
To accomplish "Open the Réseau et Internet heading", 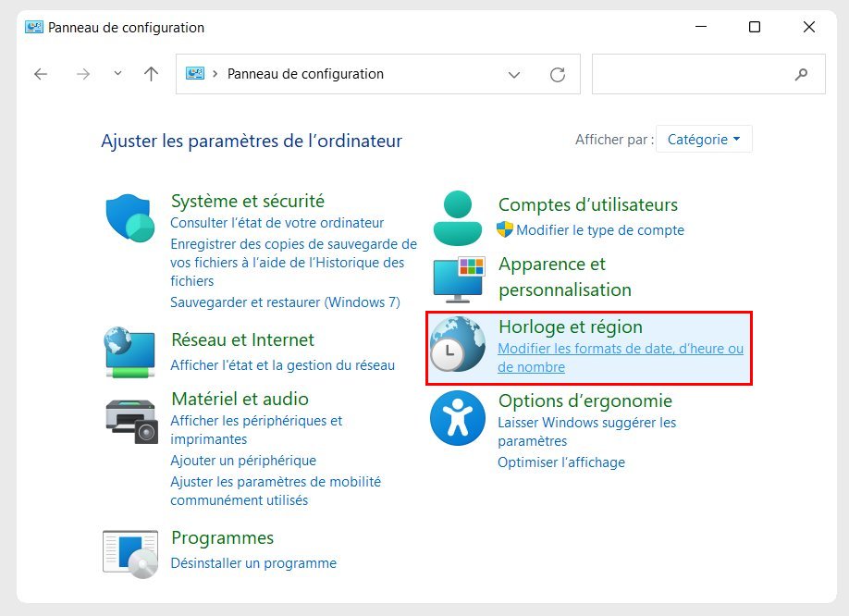I will point(242,340).
